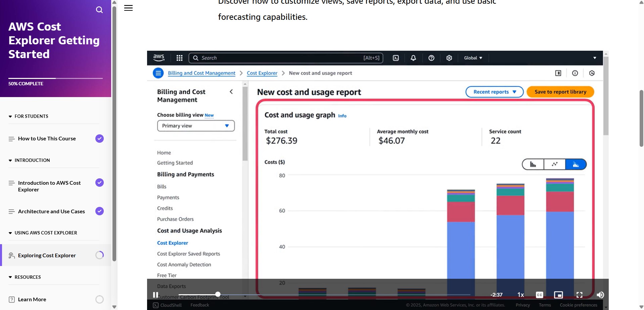Open Exploring Cost Explorer lesson
644x310 pixels.
point(47,256)
